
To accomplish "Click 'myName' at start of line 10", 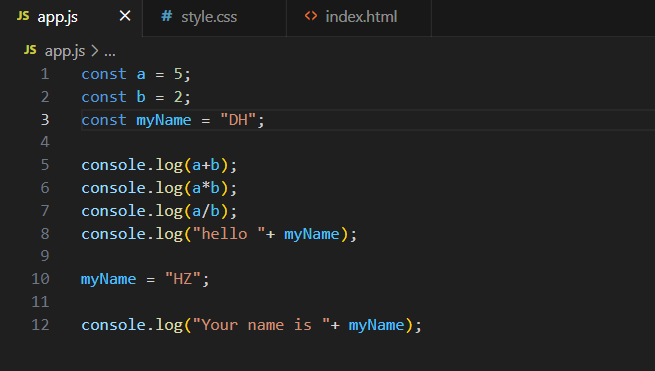I will pyautogui.click(x=109, y=280).
